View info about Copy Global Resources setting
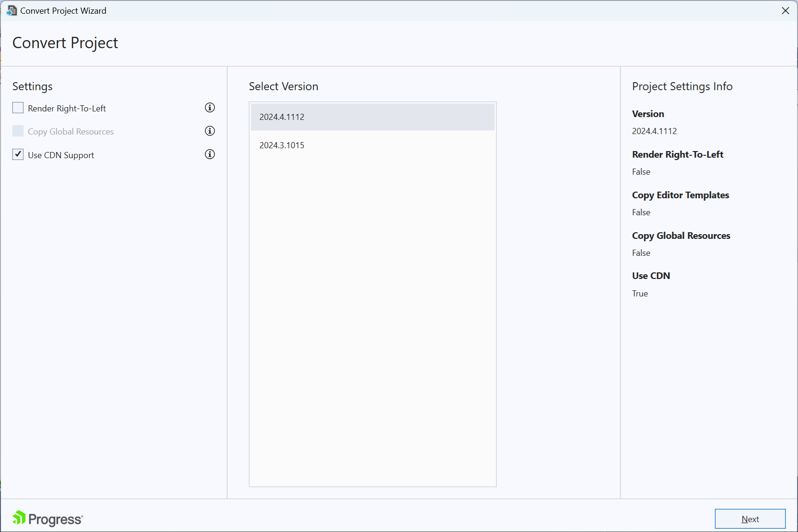This screenshot has height=532, width=798. (x=209, y=131)
